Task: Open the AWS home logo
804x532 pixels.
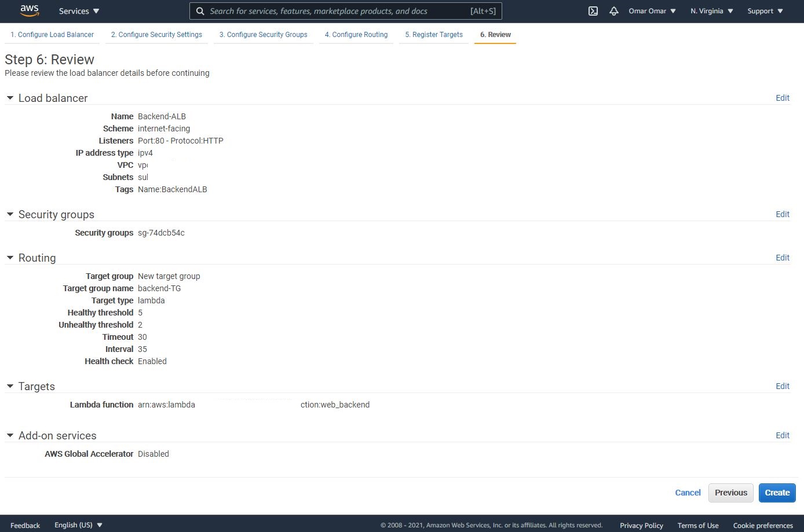Action: click(30, 10)
